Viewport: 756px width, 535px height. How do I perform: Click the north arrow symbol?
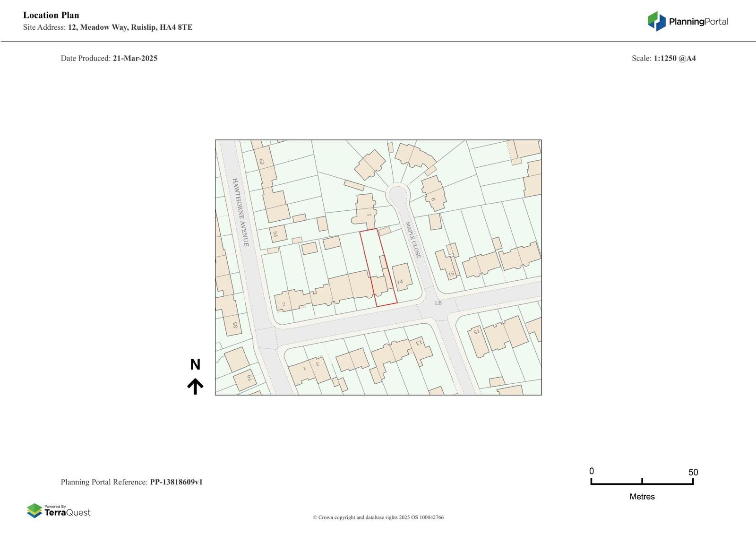195,386
